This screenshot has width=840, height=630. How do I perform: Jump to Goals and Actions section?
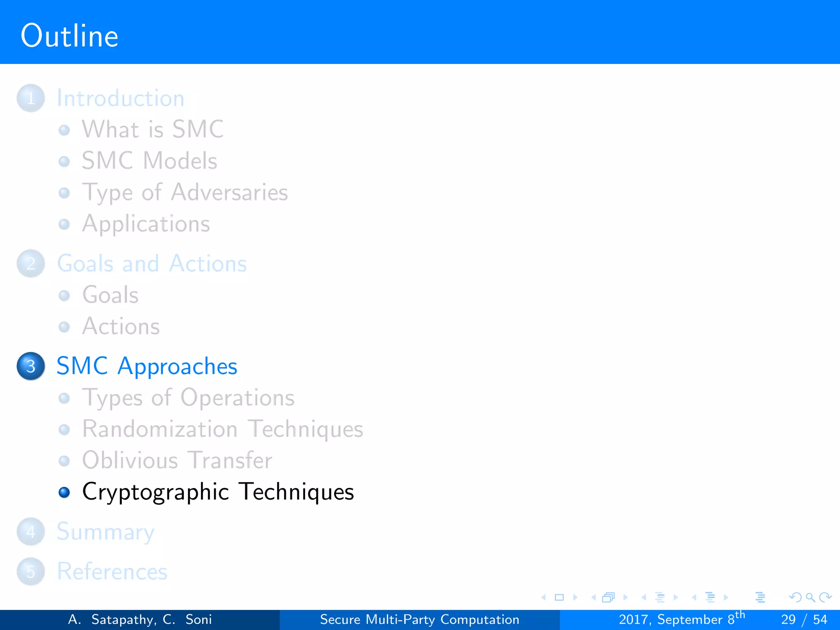click(152, 263)
